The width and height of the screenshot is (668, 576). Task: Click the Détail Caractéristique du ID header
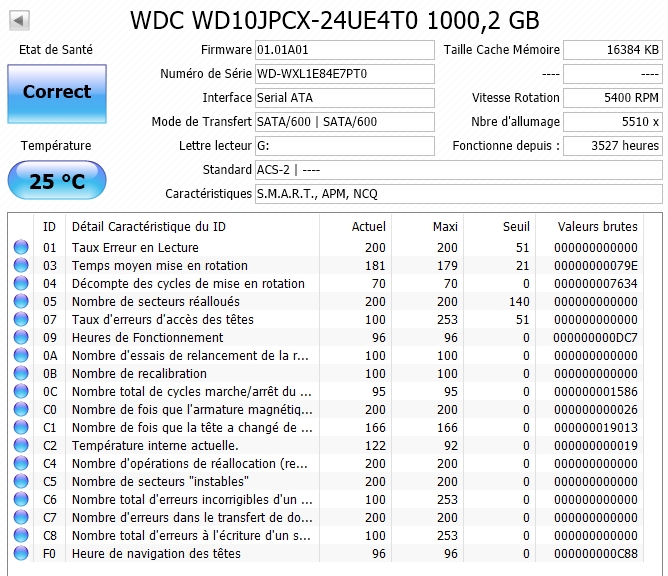193,227
